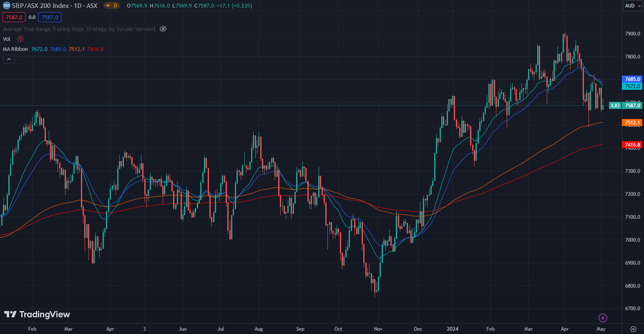Click the orange 7512.1 price axis label
Image resolution: width=644 pixels, height=334 pixels.
coord(632,123)
